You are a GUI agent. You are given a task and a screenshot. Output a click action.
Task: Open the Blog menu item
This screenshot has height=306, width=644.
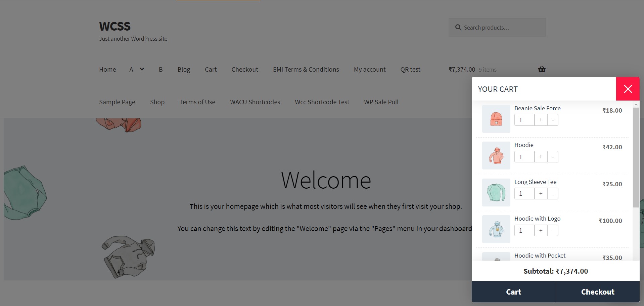(184, 69)
